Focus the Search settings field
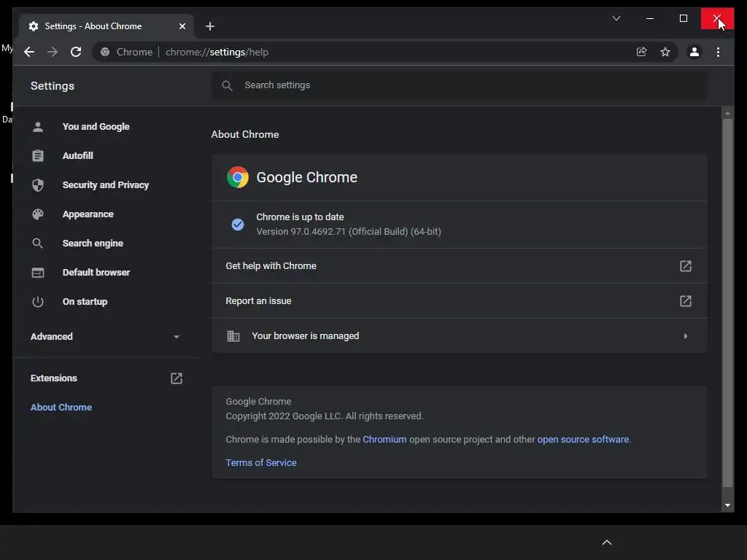This screenshot has height=560, width=747. tap(460, 85)
